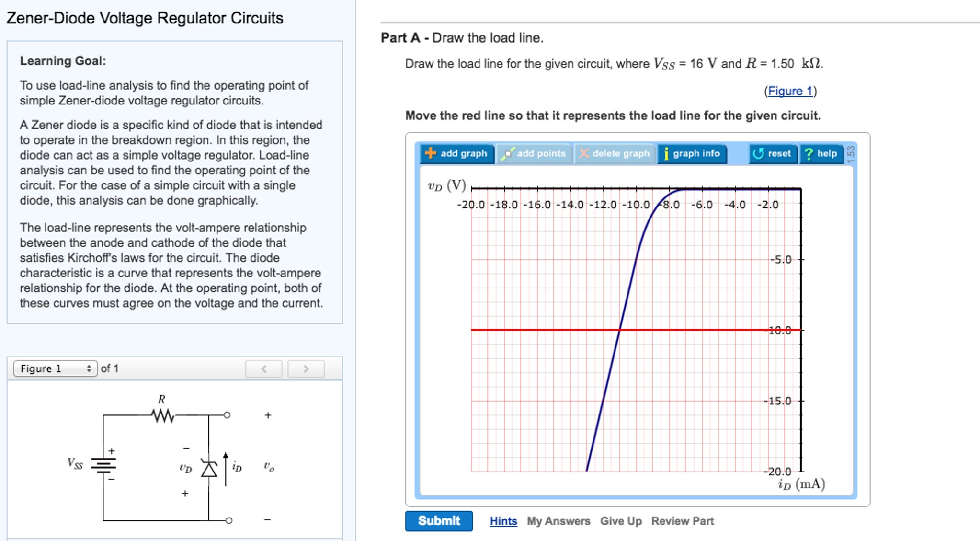Click Give Up

620,521
